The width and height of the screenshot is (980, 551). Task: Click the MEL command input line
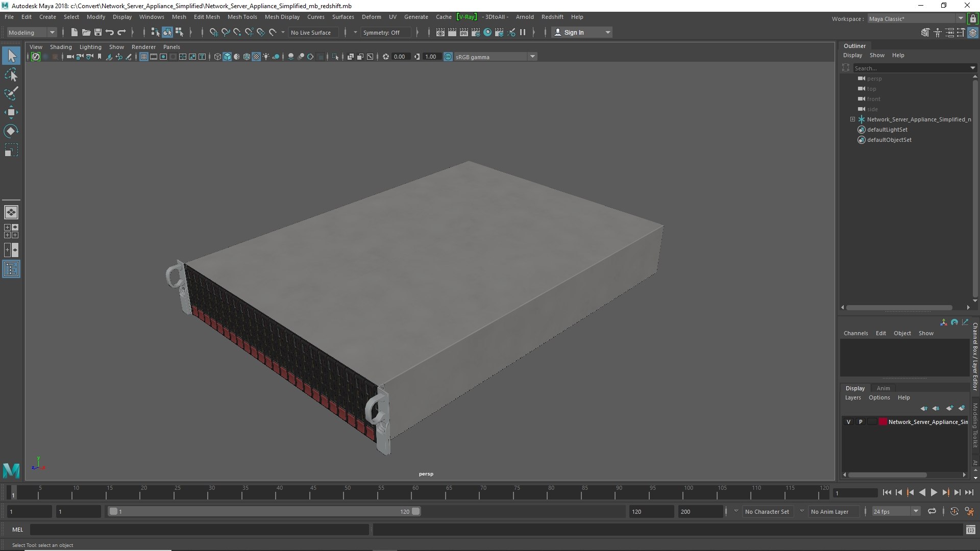(x=199, y=530)
